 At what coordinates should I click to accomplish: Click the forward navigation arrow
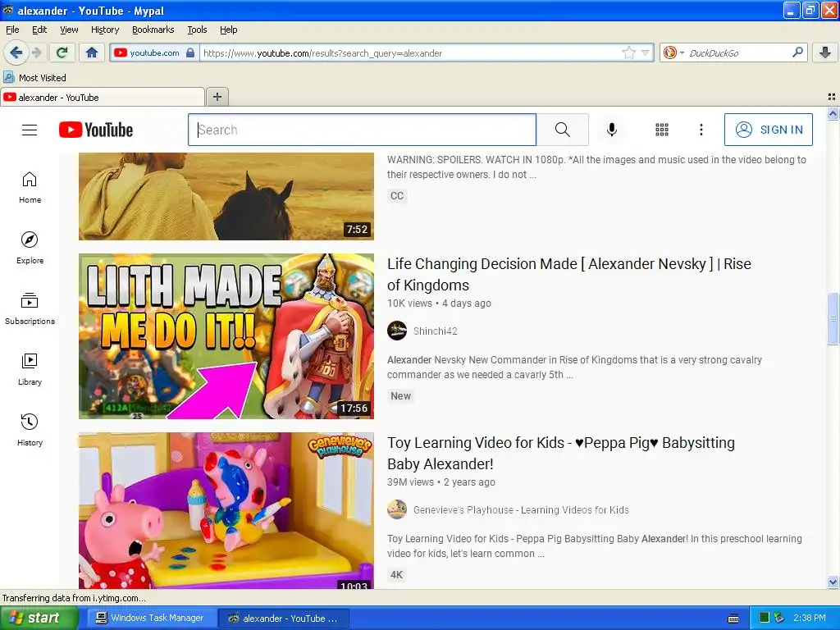tap(36, 52)
